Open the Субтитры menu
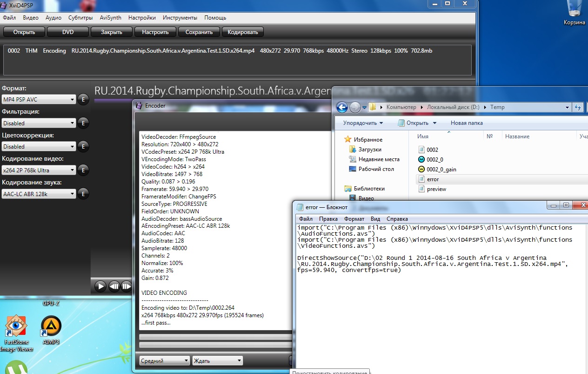Screen dimensions: 588x374 (80, 18)
